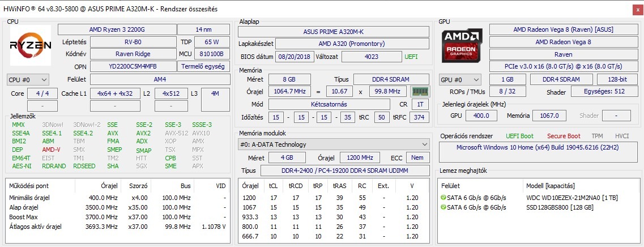This screenshot has width=644, height=247.
Task: Click the tRCD column header
Action: (295, 186)
